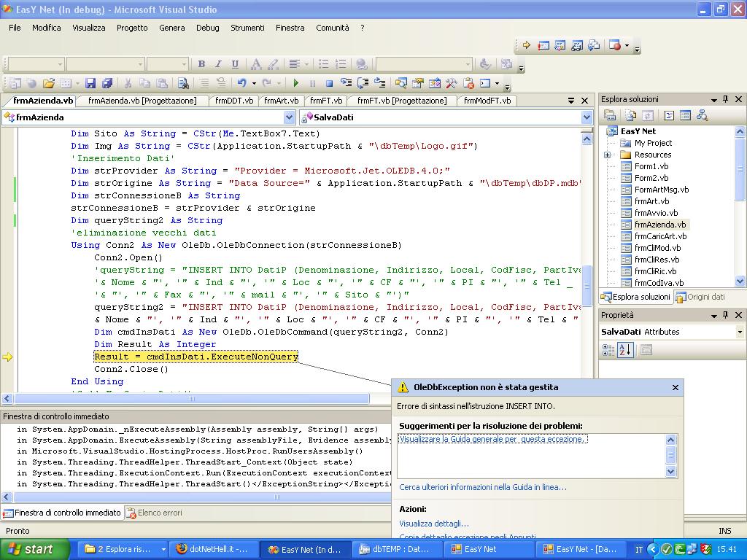Click the Breakpoints window red-dot icon
This screenshot has height=560, width=747.
click(x=614, y=45)
